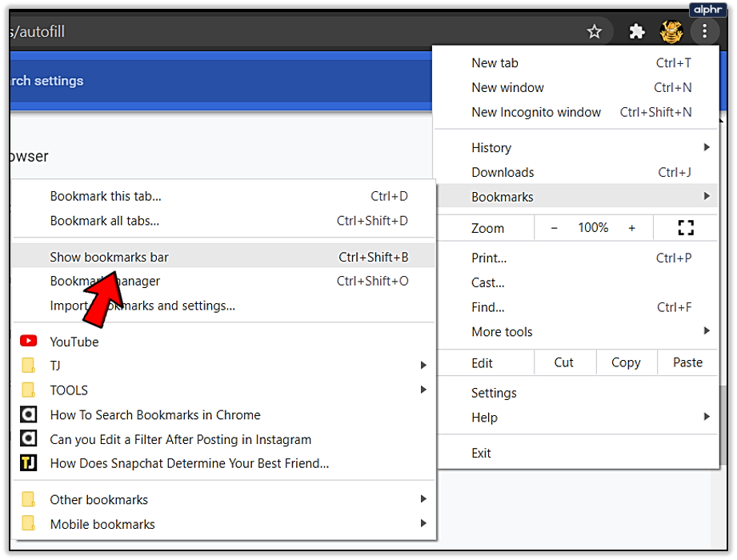The image size is (737, 560).
Task: Select New tab from the menu
Action: point(576,63)
